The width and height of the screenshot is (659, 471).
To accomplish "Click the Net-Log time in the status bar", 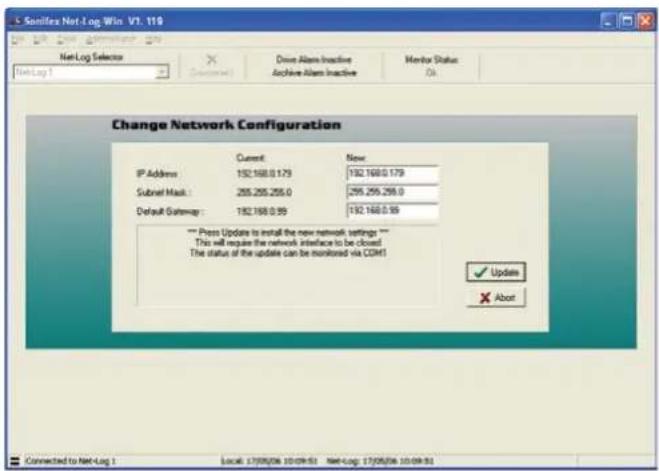I will [380, 461].
